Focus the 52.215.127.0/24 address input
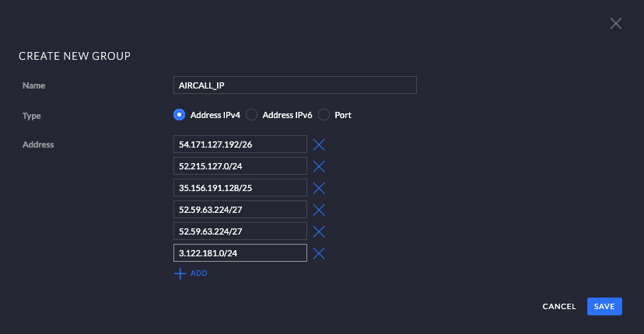The height and width of the screenshot is (334, 644). (240, 166)
